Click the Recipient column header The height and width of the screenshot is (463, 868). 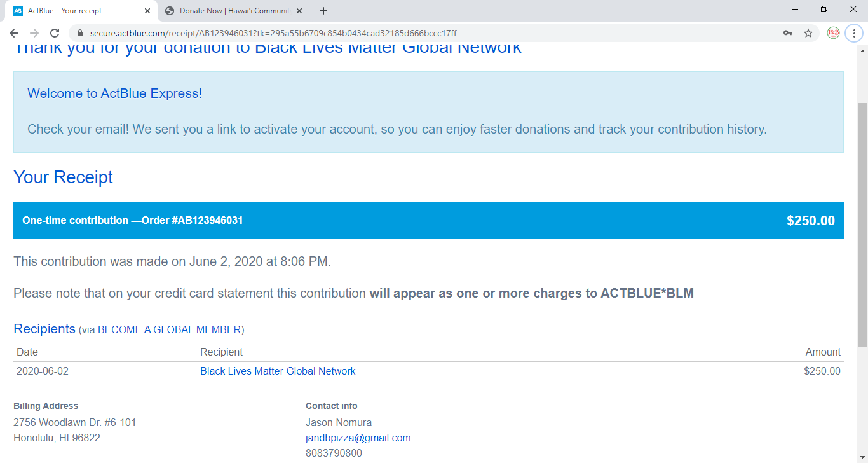point(221,352)
